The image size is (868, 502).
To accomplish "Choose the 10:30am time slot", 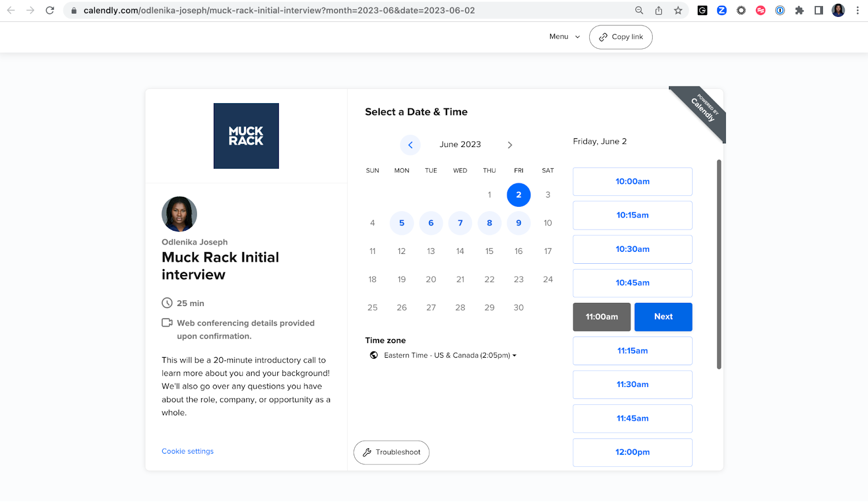I will tap(633, 249).
